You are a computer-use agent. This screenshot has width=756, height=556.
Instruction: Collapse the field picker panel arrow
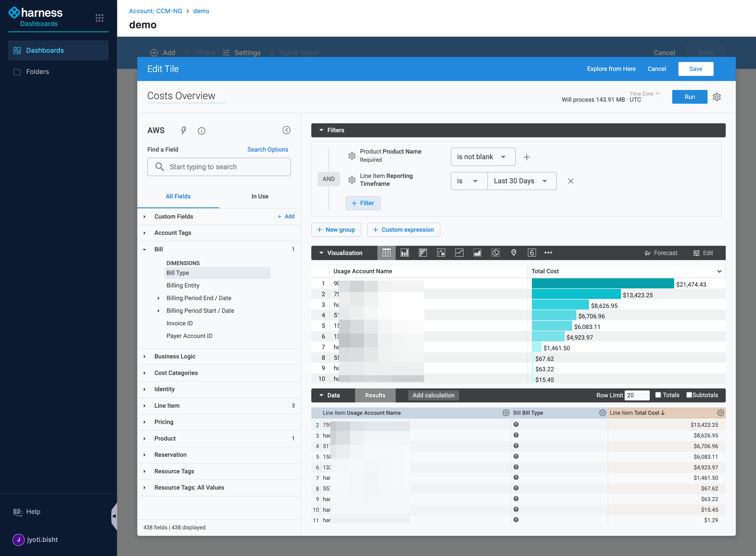(286, 130)
